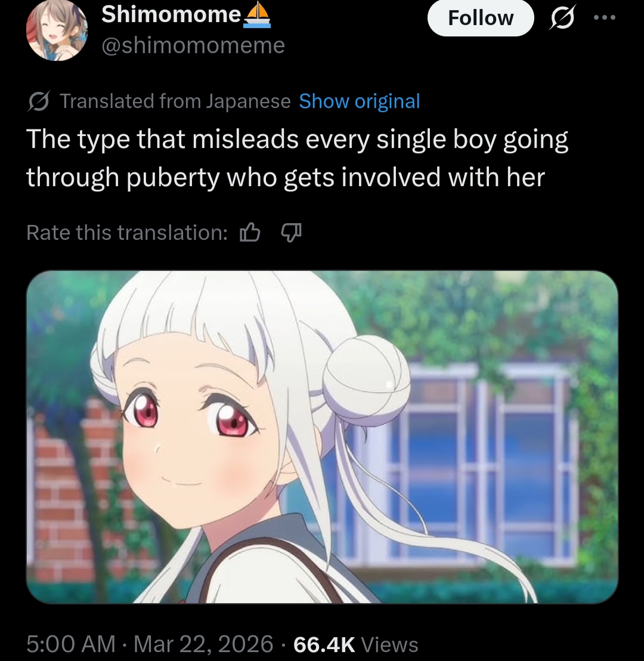Click the Grok icon beside Follow button

click(x=562, y=18)
